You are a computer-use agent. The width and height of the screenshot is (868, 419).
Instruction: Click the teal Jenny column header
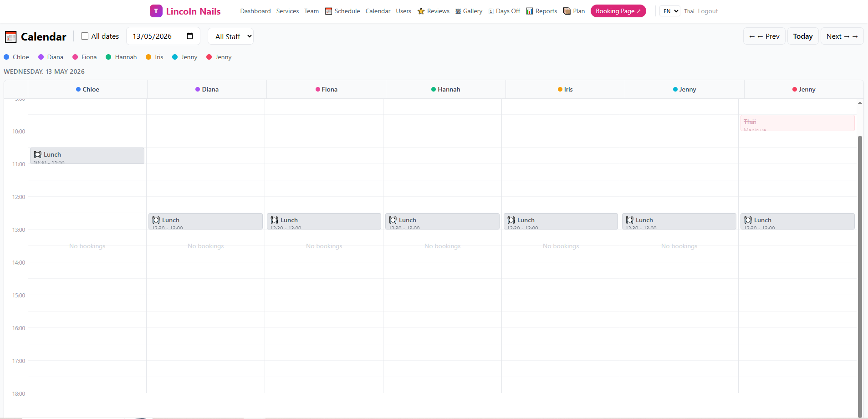(684, 89)
